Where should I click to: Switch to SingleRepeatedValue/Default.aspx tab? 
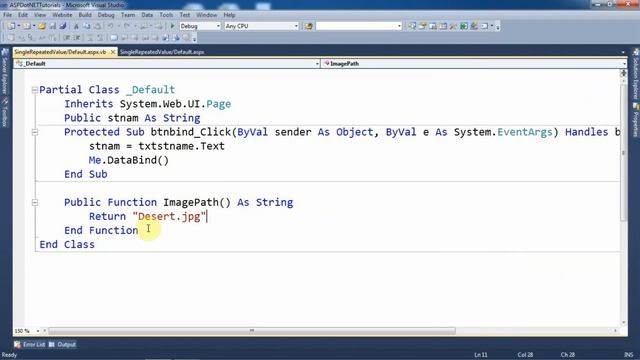[162, 52]
